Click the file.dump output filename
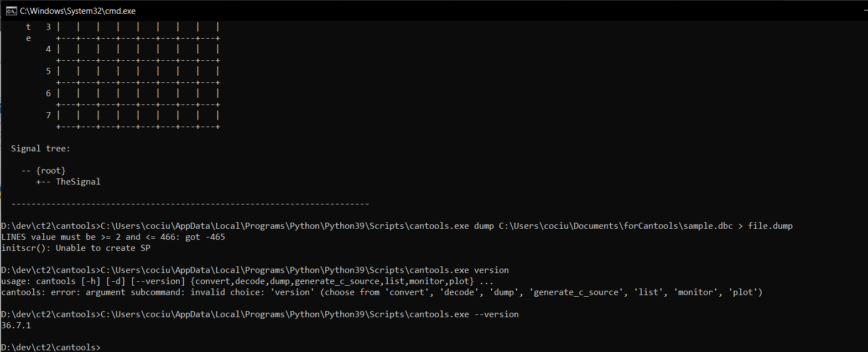The width and height of the screenshot is (868, 352). click(770, 225)
